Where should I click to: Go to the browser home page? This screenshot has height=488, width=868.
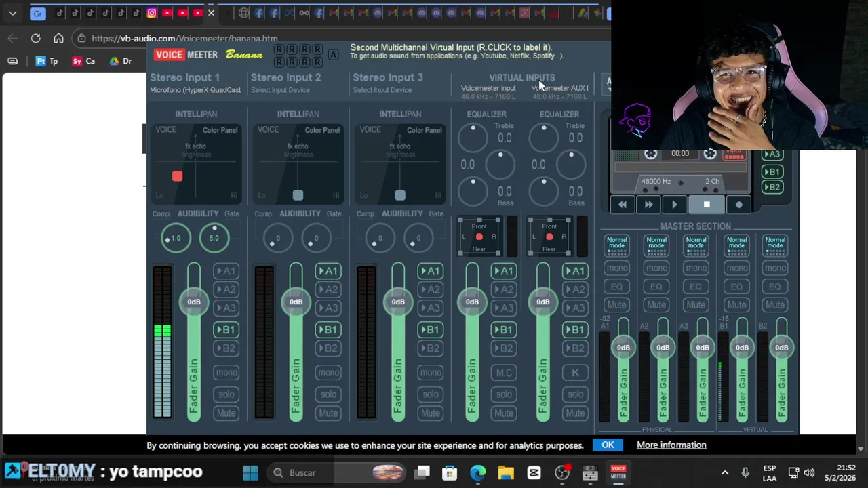click(x=58, y=39)
